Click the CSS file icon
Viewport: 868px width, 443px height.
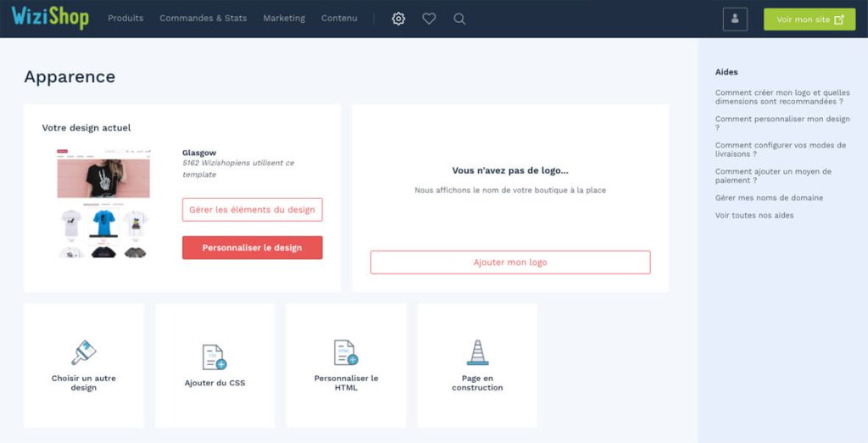214,357
